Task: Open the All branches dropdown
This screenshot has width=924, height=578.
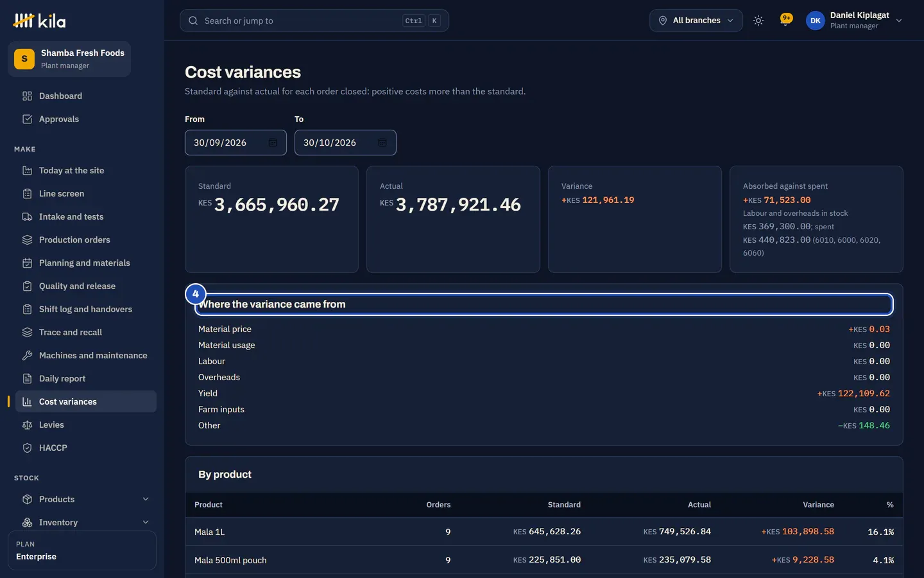Action: (x=696, y=21)
